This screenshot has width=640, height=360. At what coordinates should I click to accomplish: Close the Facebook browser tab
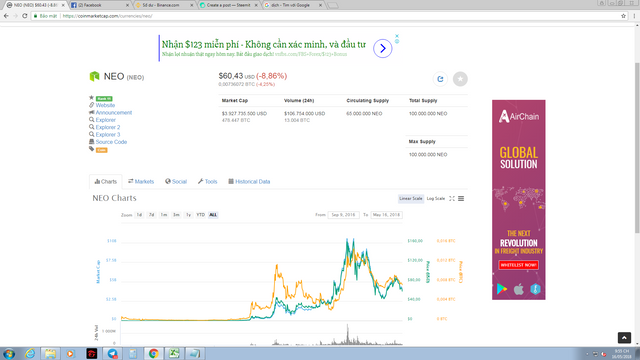click(127, 5)
